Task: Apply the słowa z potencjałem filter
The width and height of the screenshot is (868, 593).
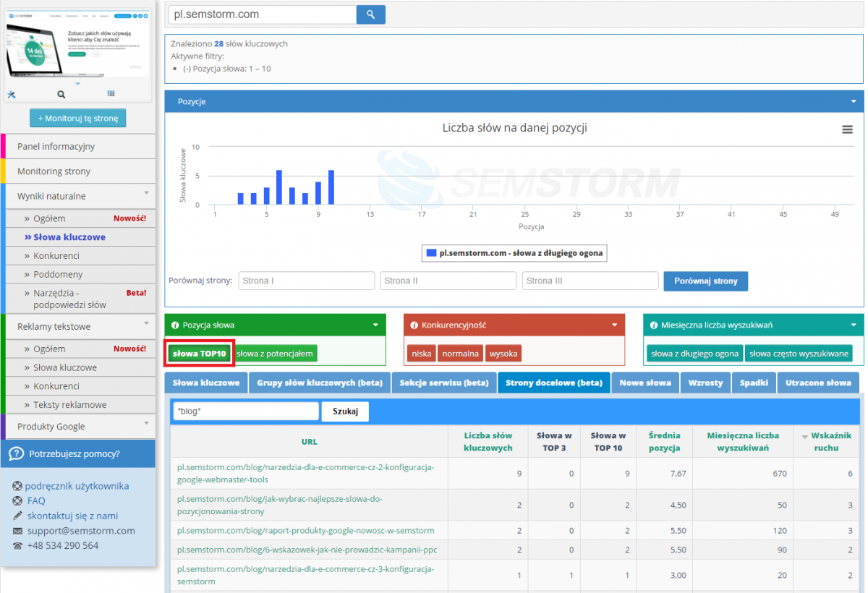Action: pos(275,354)
